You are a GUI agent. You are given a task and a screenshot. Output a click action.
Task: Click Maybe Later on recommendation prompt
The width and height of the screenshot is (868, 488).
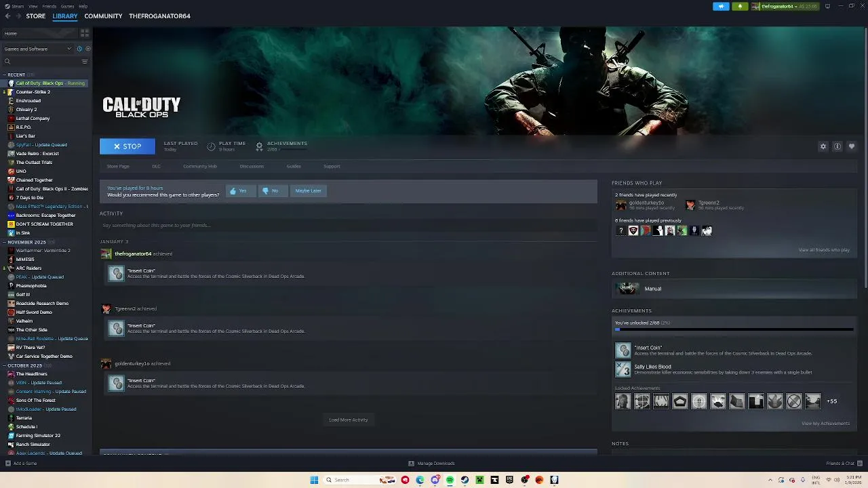point(308,191)
